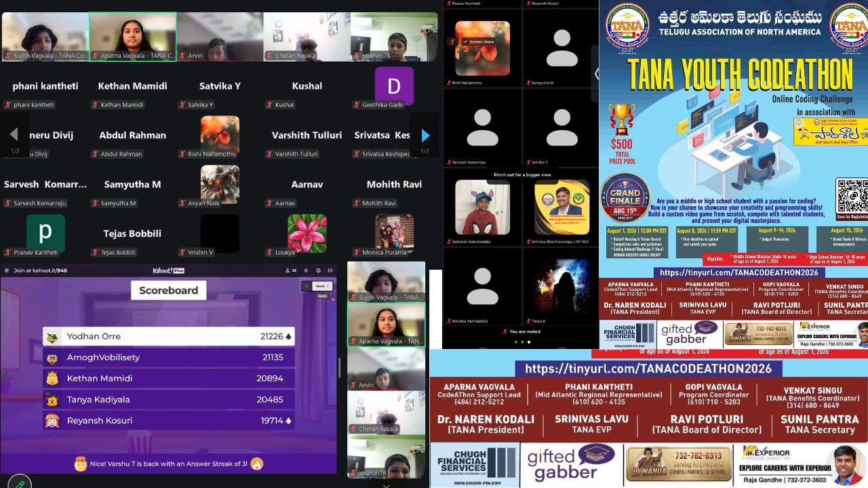Scan the QR code on the flyer

pos(852,195)
